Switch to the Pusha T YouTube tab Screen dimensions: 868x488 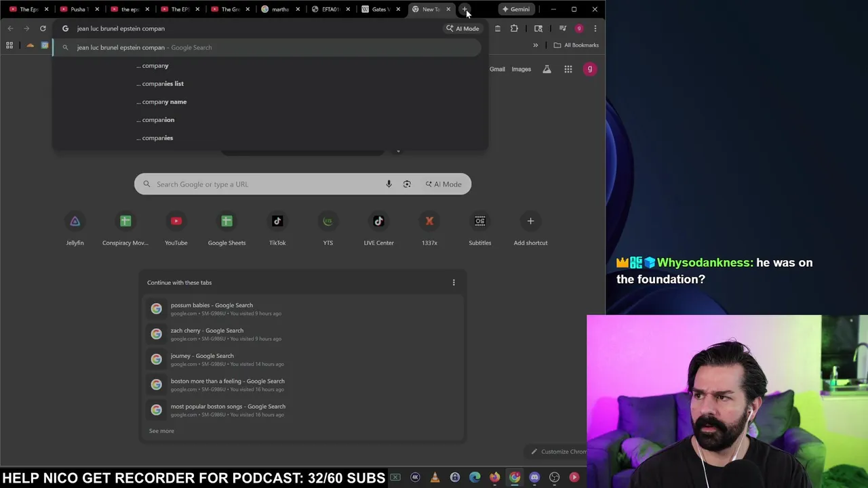point(79,9)
